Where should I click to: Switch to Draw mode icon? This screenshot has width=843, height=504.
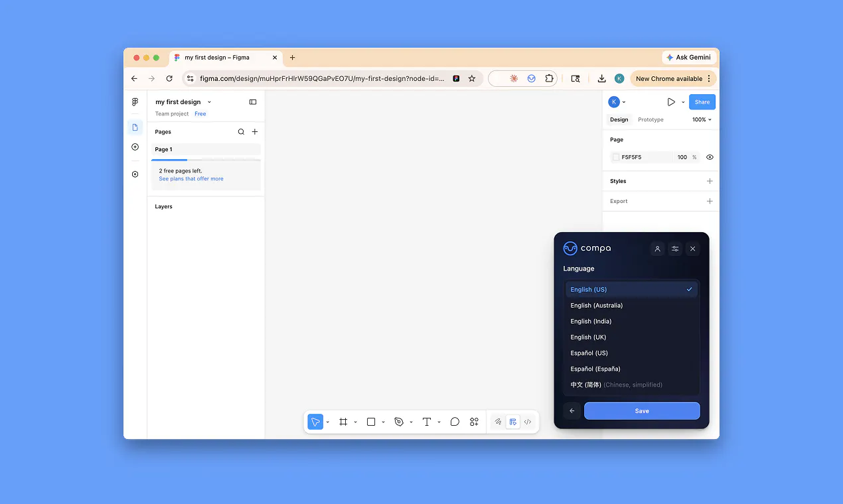point(498,422)
